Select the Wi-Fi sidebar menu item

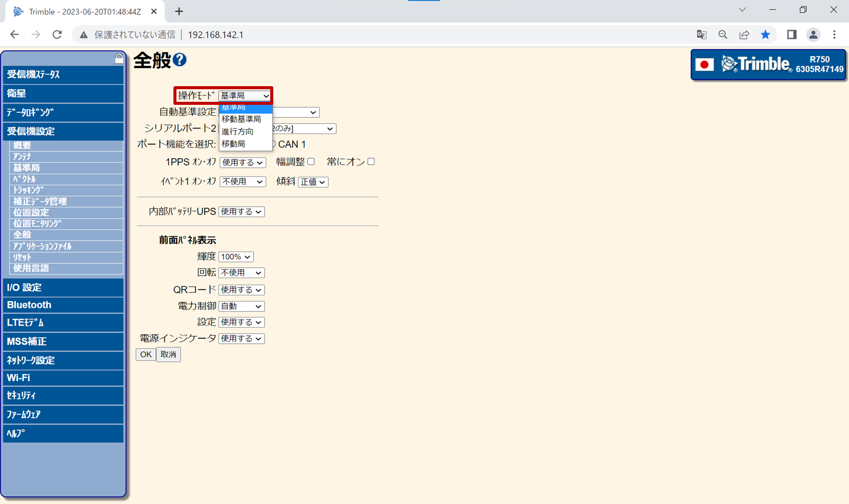[63, 378]
